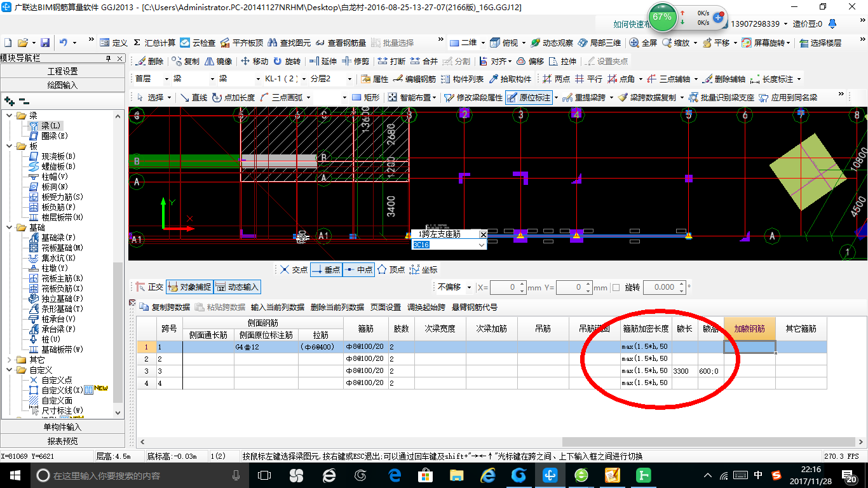Select 现浇板(B) in the tree
868x488 pixels.
(x=53, y=156)
